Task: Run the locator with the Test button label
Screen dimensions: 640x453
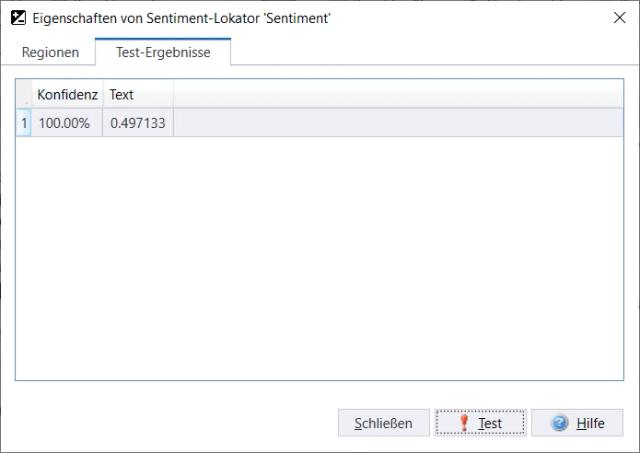Action: click(x=490, y=423)
